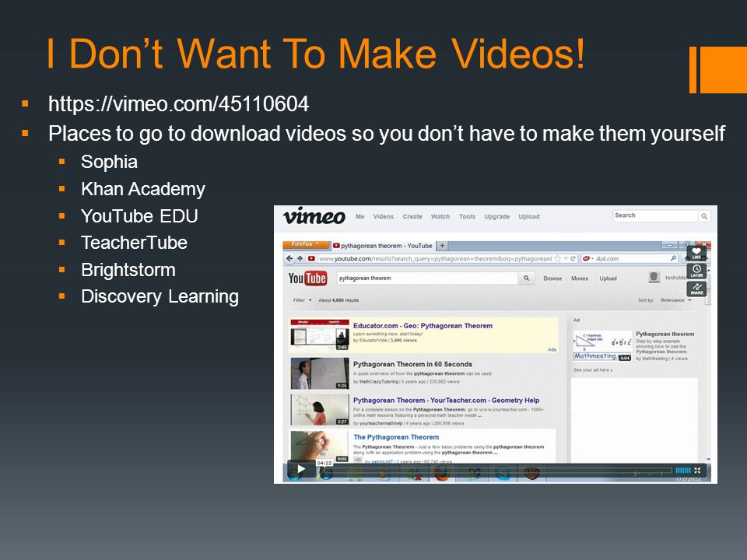This screenshot has height=560, width=747.
Task: Open Skype from the taskbar
Action: tap(502, 474)
